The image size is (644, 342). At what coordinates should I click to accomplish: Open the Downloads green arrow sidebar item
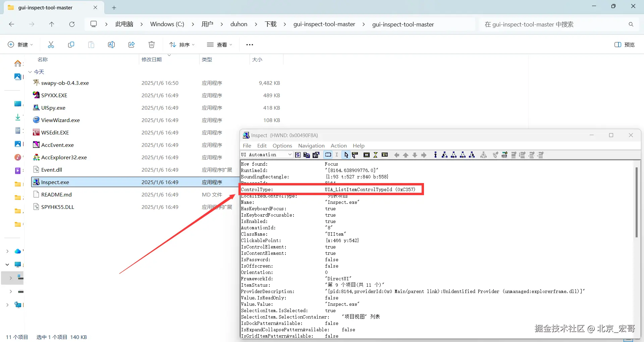(x=18, y=117)
